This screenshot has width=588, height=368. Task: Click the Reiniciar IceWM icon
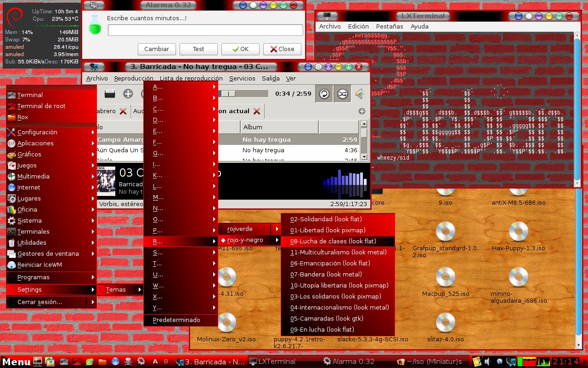coord(11,265)
